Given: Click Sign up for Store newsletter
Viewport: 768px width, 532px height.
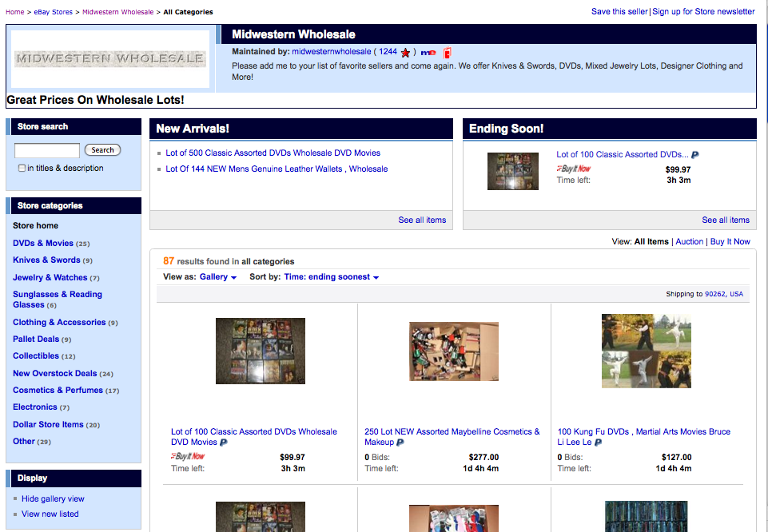Looking at the screenshot, I should point(703,12).
